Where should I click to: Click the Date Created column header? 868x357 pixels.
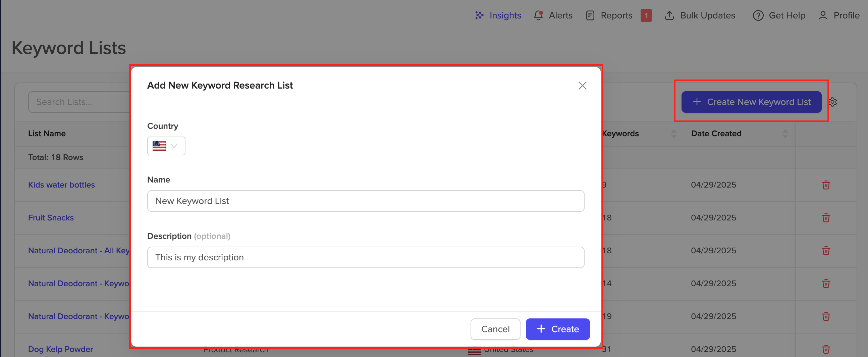pos(716,134)
